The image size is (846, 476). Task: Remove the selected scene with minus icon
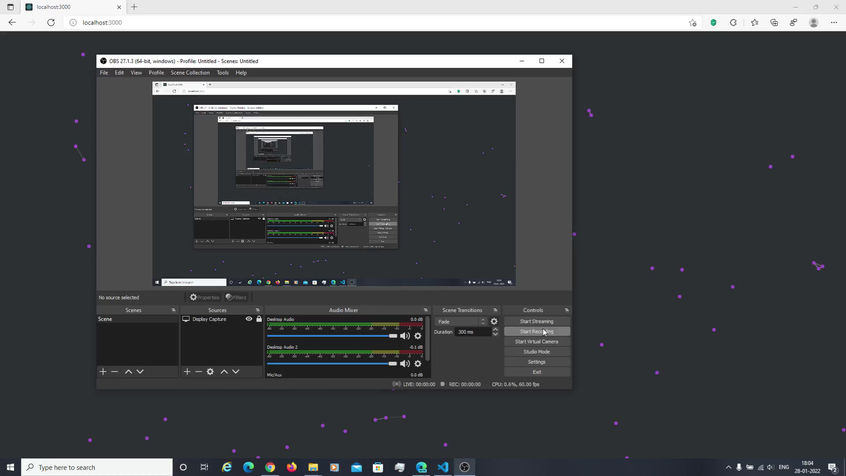(114, 371)
